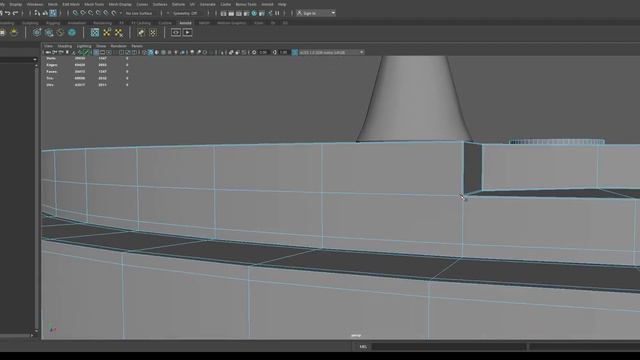Pause Viewport 2.0 display update
This screenshot has width=640, height=360.
(x=277, y=13)
